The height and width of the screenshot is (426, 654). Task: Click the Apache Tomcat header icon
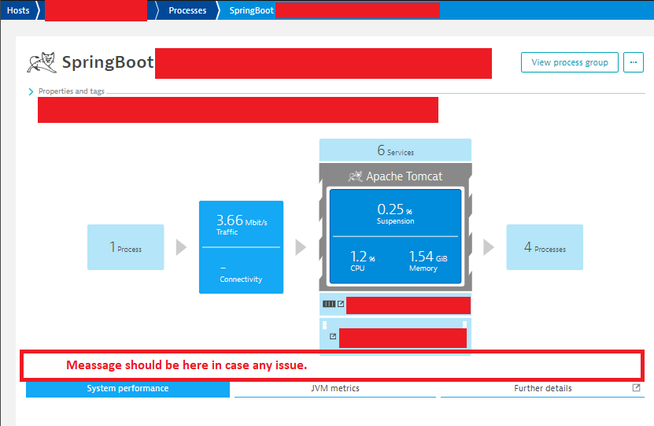(x=355, y=176)
